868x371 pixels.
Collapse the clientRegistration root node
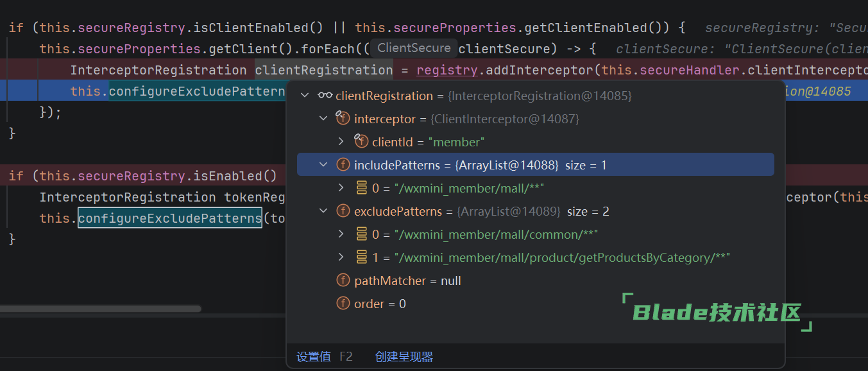pos(305,96)
